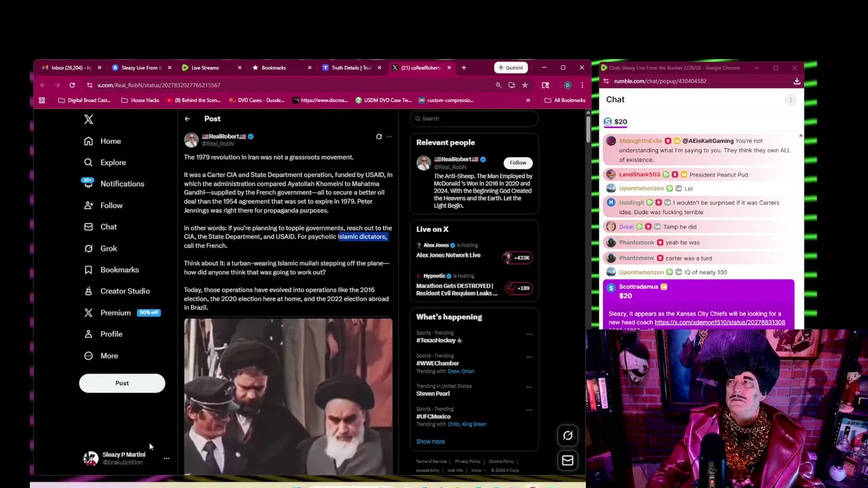Viewport: 868px width, 488px height.
Task: Switch to Bookmarks browser tab
Action: [281, 68]
